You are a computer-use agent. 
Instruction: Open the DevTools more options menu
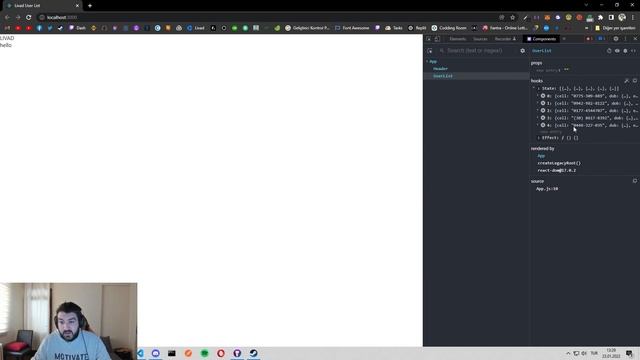pyautogui.click(x=625, y=39)
